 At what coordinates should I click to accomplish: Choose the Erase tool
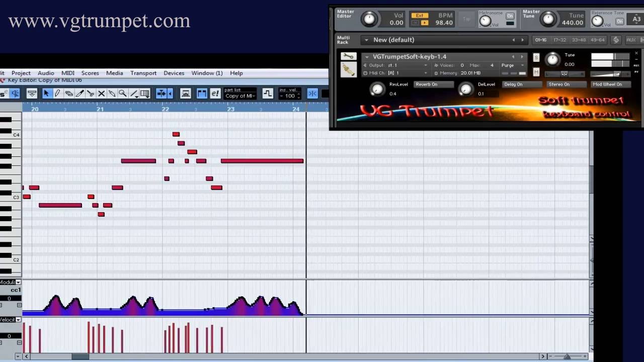click(68, 94)
